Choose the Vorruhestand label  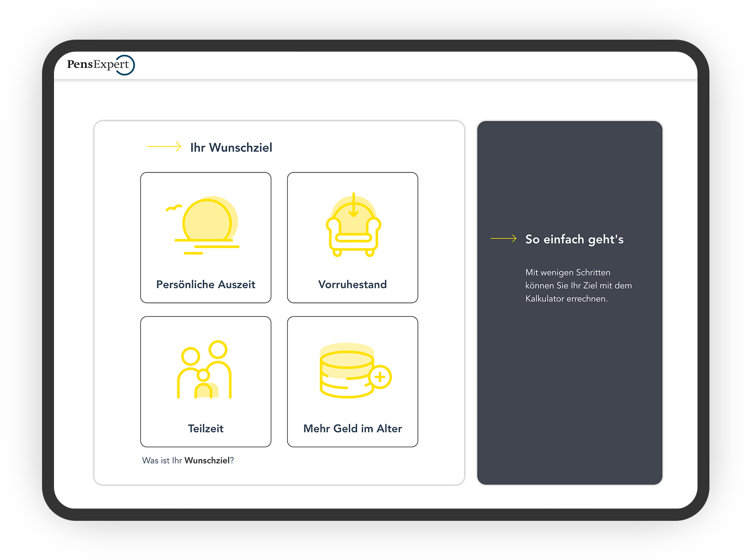(353, 284)
